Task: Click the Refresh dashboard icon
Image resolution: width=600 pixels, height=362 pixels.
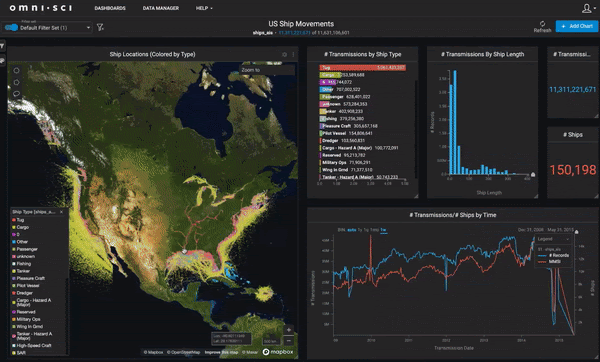Action: (542, 24)
